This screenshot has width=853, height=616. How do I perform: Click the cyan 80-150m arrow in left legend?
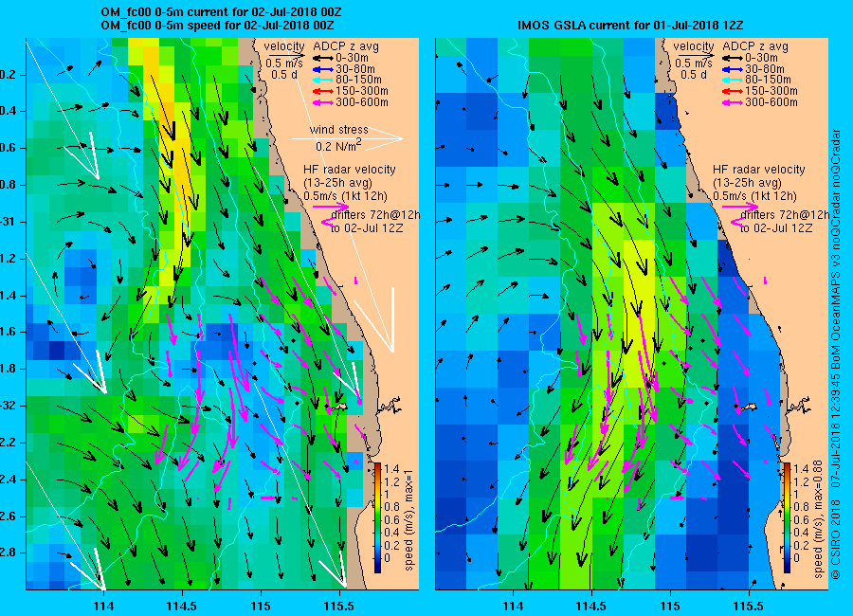(x=324, y=80)
